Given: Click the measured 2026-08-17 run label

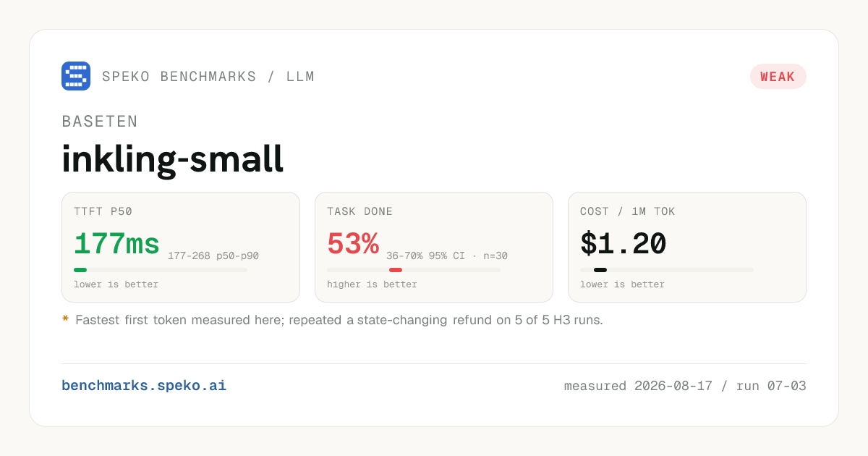Looking at the screenshot, I should [x=685, y=386].
